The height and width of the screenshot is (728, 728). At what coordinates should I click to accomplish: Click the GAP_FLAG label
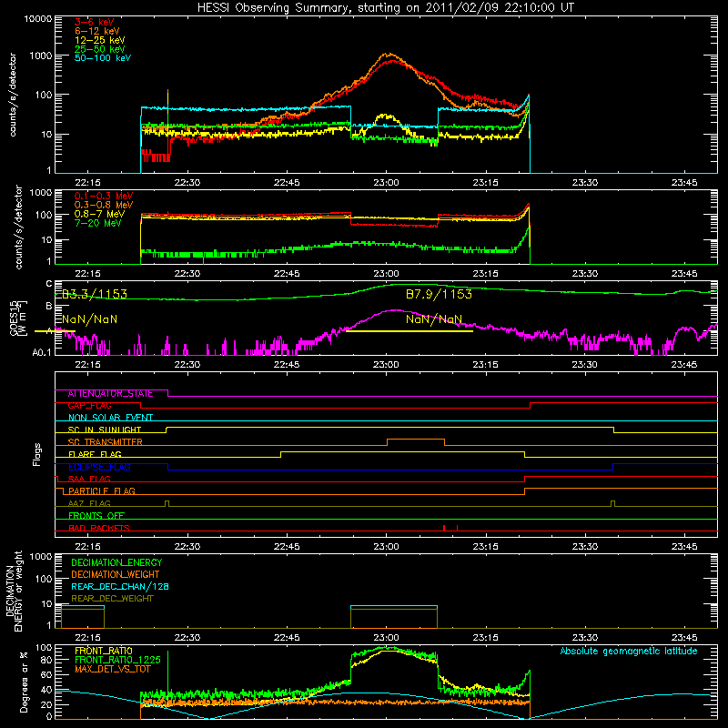[89, 406]
